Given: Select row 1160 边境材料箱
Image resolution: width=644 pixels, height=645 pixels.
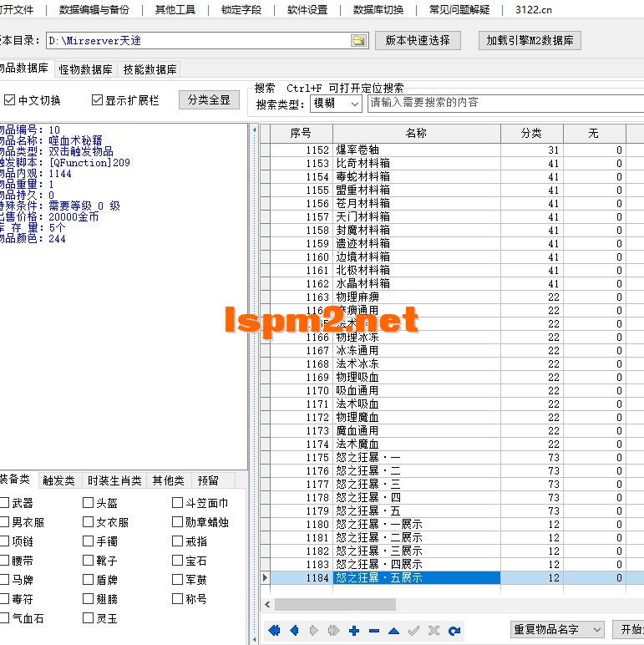Looking at the screenshot, I should tap(453, 256).
